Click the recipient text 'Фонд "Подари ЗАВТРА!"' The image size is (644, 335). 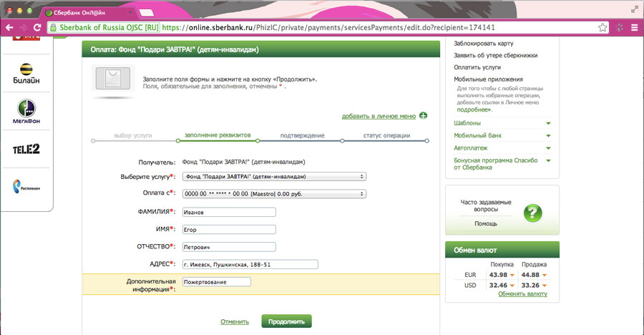pyautogui.click(x=243, y=162)
